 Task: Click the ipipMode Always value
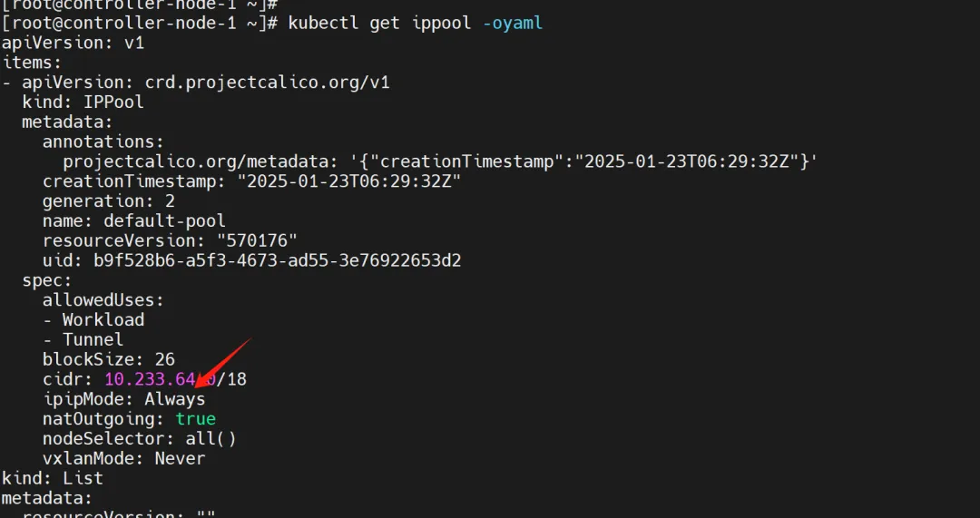pyautogui.click(x=174, y=399)
